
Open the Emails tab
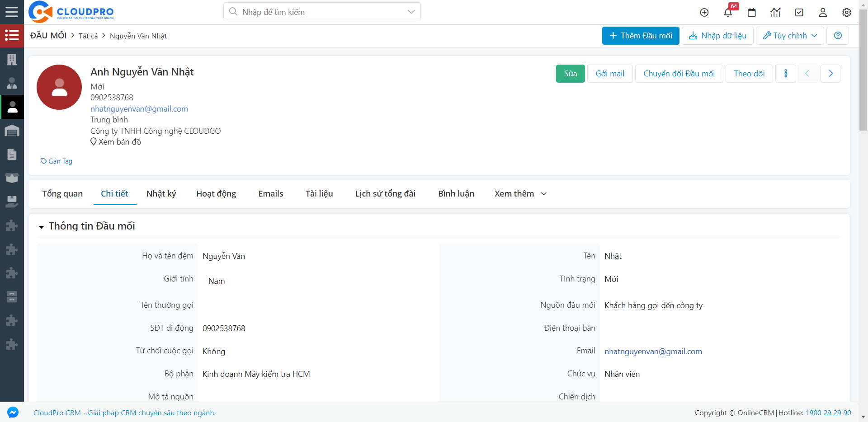tap(271, 194)
